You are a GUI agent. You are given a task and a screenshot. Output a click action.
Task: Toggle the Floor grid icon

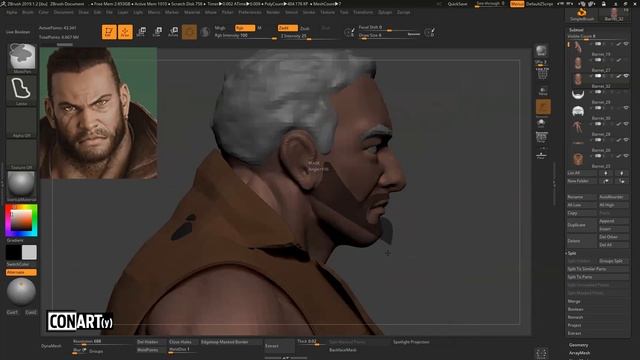[542, 155]
